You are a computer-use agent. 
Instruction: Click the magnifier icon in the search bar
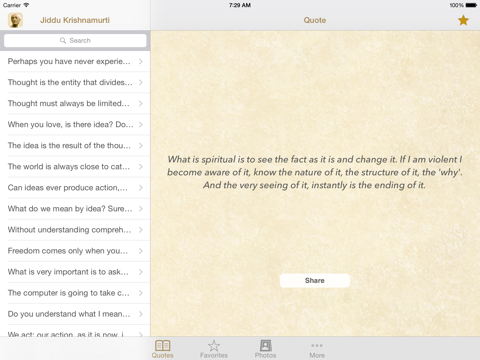coord(63,41)
